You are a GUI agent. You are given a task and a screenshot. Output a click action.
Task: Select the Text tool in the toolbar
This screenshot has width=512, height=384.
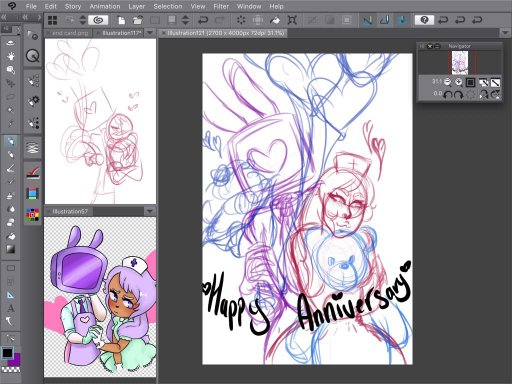[x=11, y=308]
